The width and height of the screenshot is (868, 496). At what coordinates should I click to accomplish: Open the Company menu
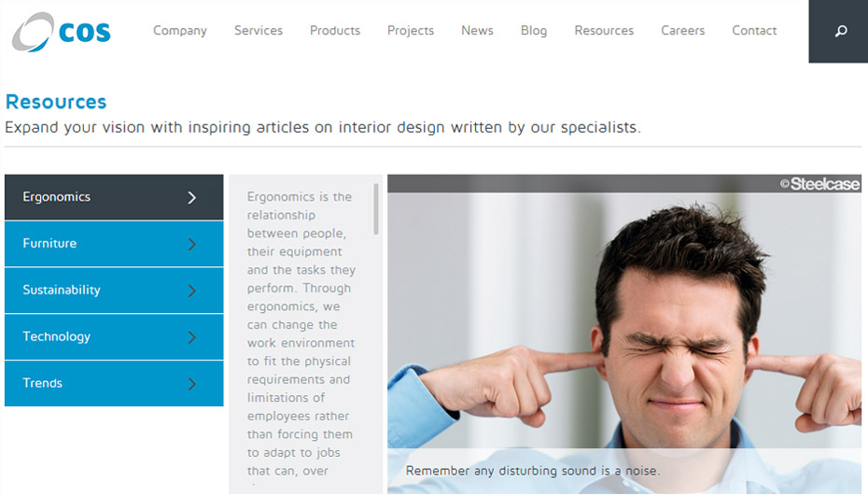(x=180, y=31)
